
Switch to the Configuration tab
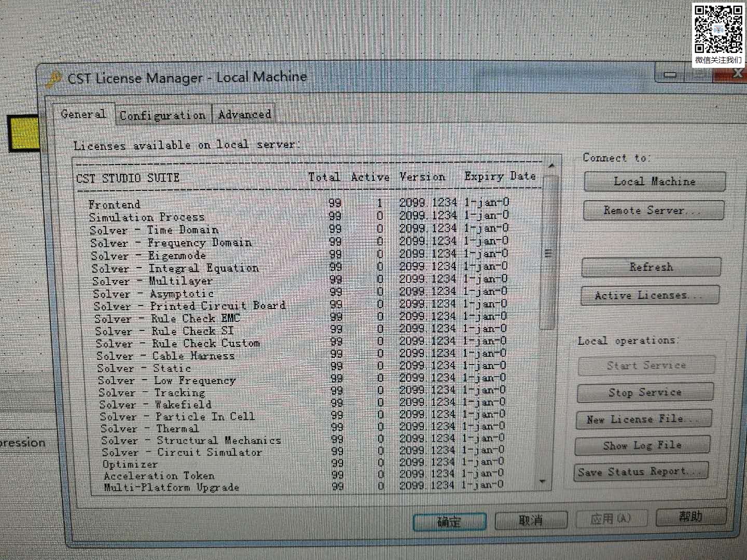(x=162, y=115)
